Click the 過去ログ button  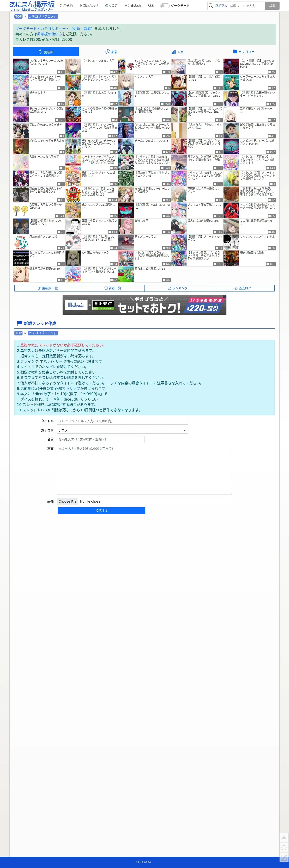tap(243, 288)
